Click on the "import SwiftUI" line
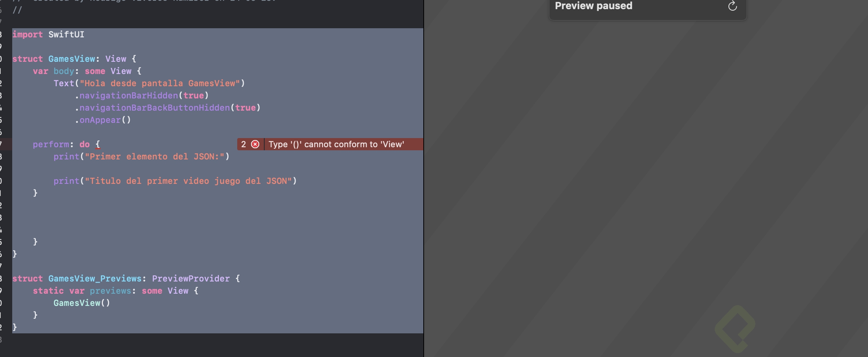The image size is (868, 357). click(48, 34)
